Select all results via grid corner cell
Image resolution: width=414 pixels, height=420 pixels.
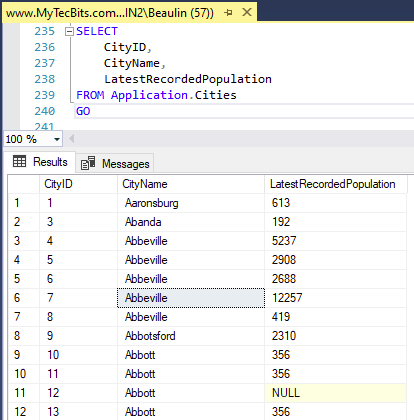coord(24,184)
